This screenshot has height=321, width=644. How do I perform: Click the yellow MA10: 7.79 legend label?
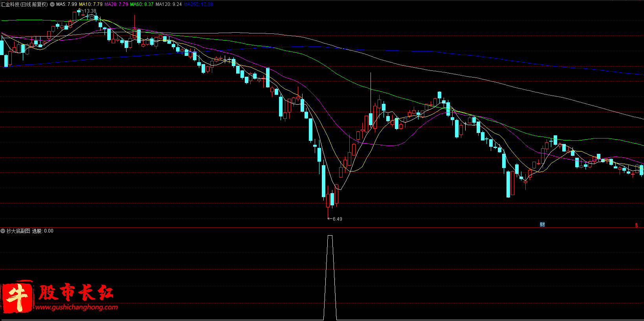tap(91, 4)
